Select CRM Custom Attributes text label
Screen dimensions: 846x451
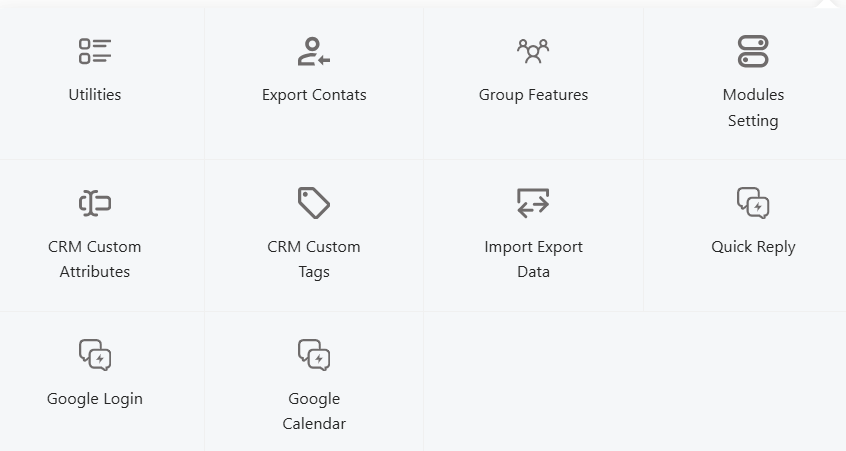(x=95, y=259)
